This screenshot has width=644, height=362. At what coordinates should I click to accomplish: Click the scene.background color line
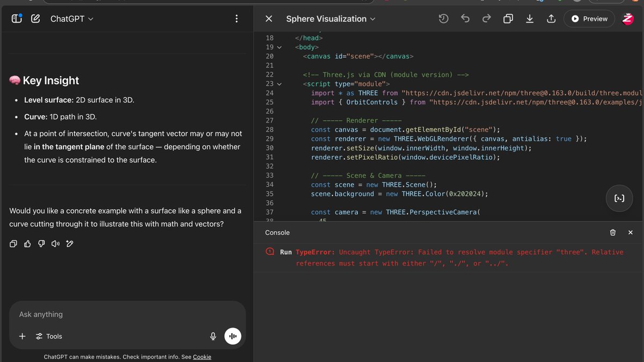point(400,194)
